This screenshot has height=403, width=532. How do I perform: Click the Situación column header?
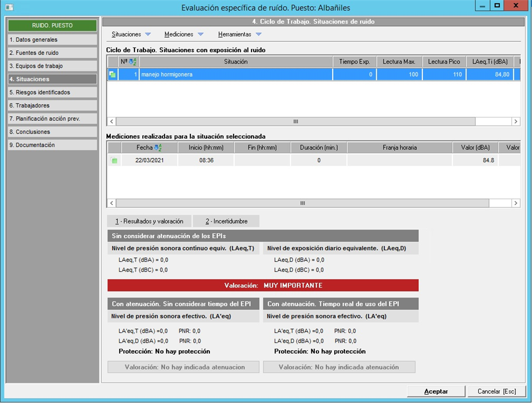tap(236, 62)
